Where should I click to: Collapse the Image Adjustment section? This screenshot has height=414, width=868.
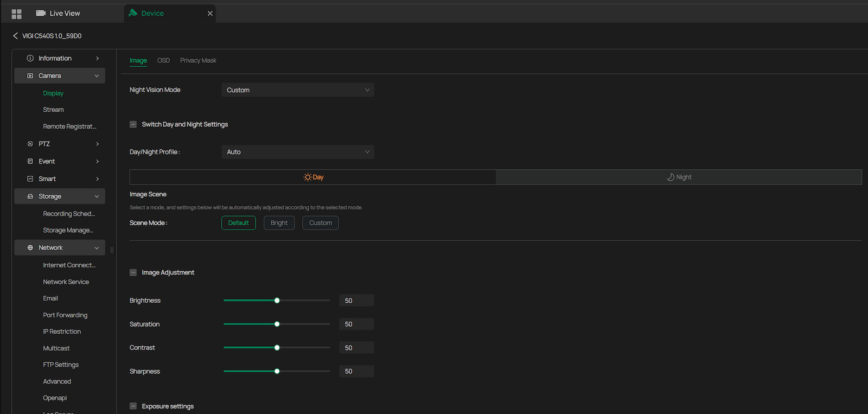(x=133, y=272)
